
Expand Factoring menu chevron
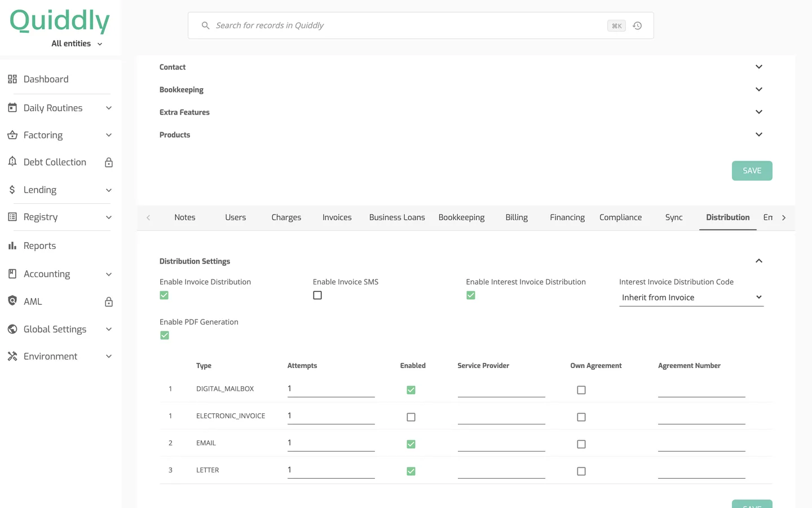[109, 135]
